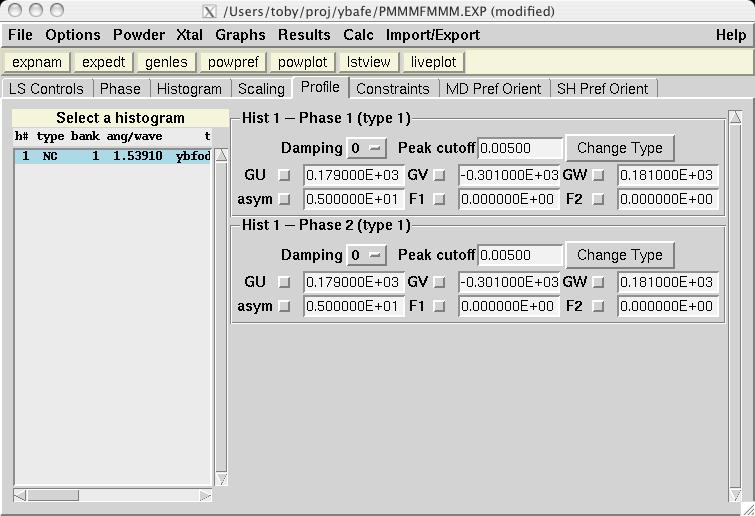Image resolution: width=755 pixels, height=516 pixels.
Task: Click the main panel scroll-down arrow
Action: 736,494
